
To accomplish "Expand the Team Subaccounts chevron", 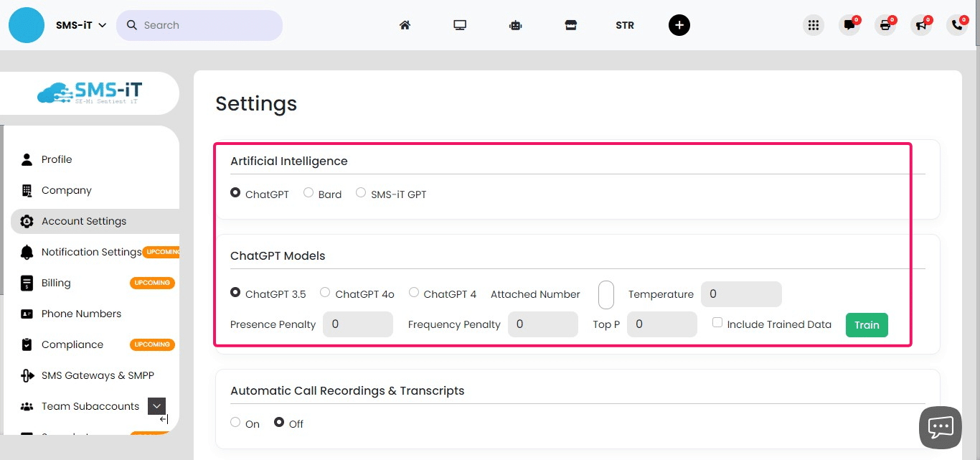I will coord(156,406).
